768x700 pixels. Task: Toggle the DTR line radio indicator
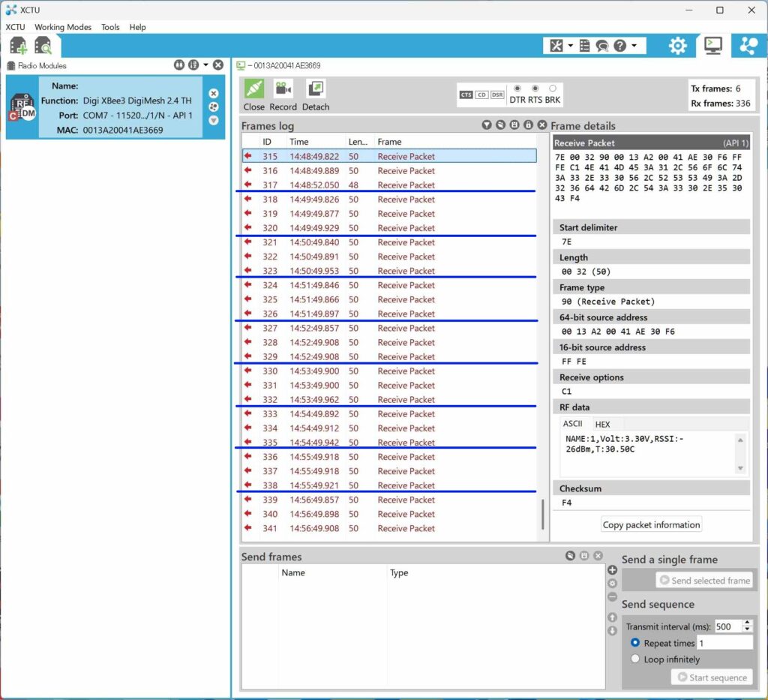(x=517, y=89)
